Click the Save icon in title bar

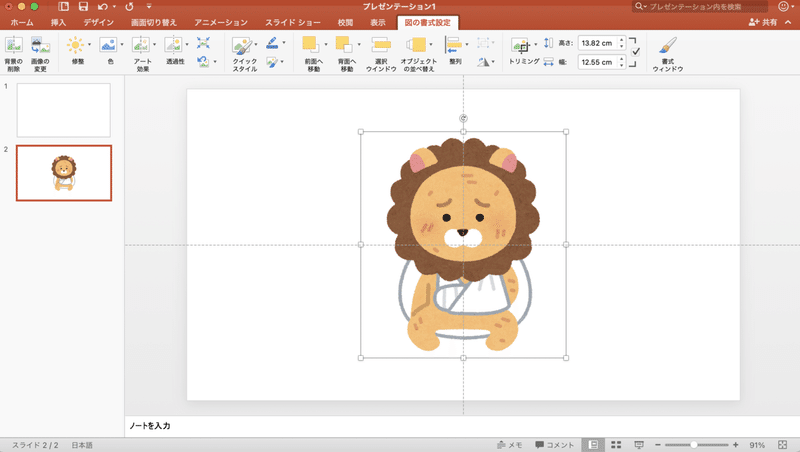83,7
